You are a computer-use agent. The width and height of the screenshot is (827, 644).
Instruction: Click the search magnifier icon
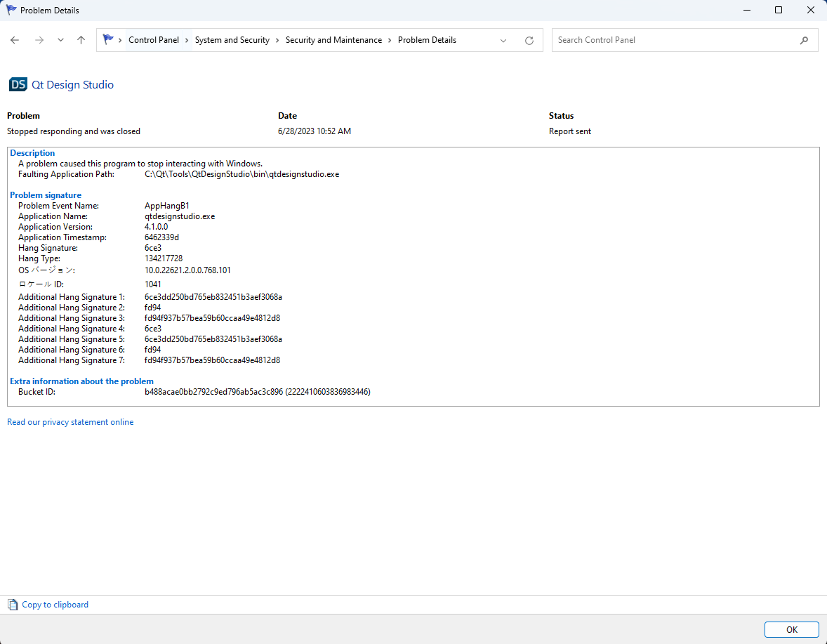(x=804, y=40)
